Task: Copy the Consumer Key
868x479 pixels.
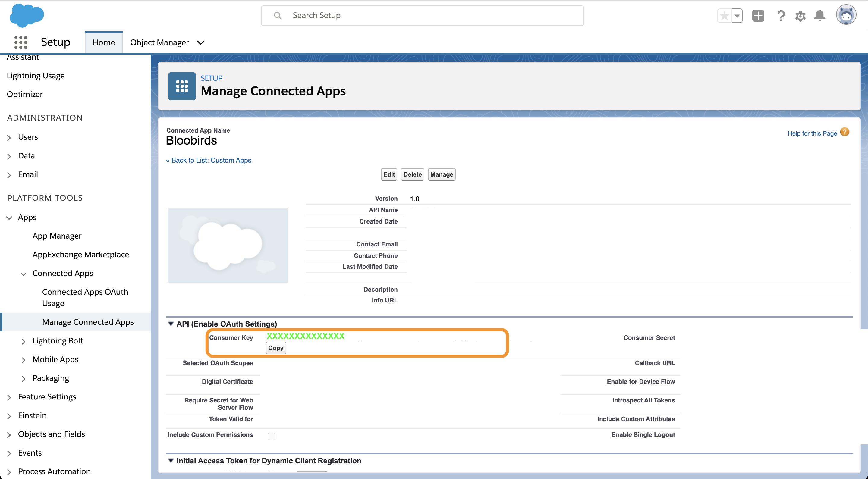Action: 276,348
